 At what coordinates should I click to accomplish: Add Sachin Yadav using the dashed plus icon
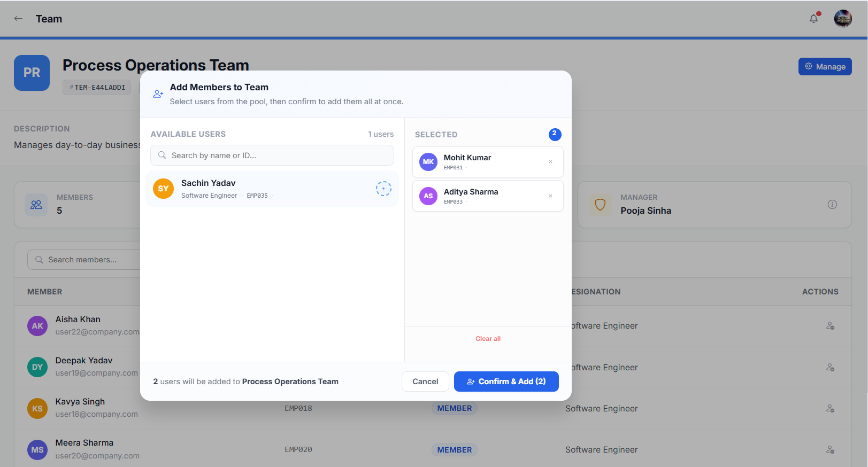pyautogui.click(x=383, y=189)
